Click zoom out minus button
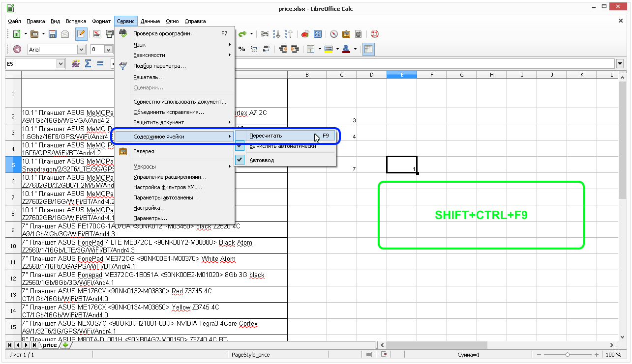Image resolution: width=632 pixels, height=364 pixels. [539, 355]
